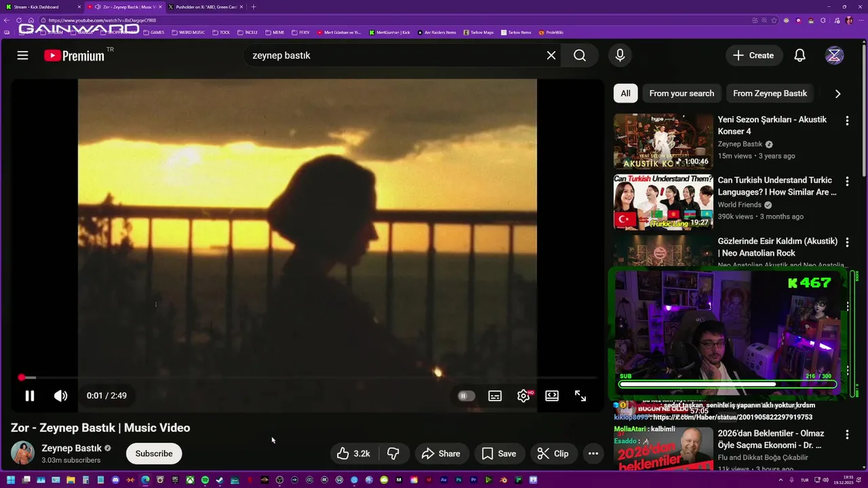Open 'Can Turkish Understand Turkic Languages?' video title
The height and width of the screenshot is (488, 868).
[777, 186]
